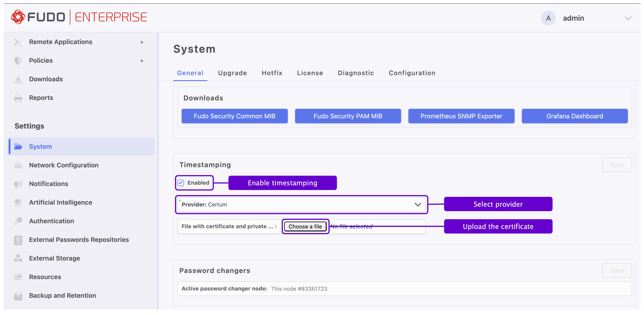Click the Network Configuration building icon
Screen dimensions: 644x315
pyautogui.click(x=18, y=165)
